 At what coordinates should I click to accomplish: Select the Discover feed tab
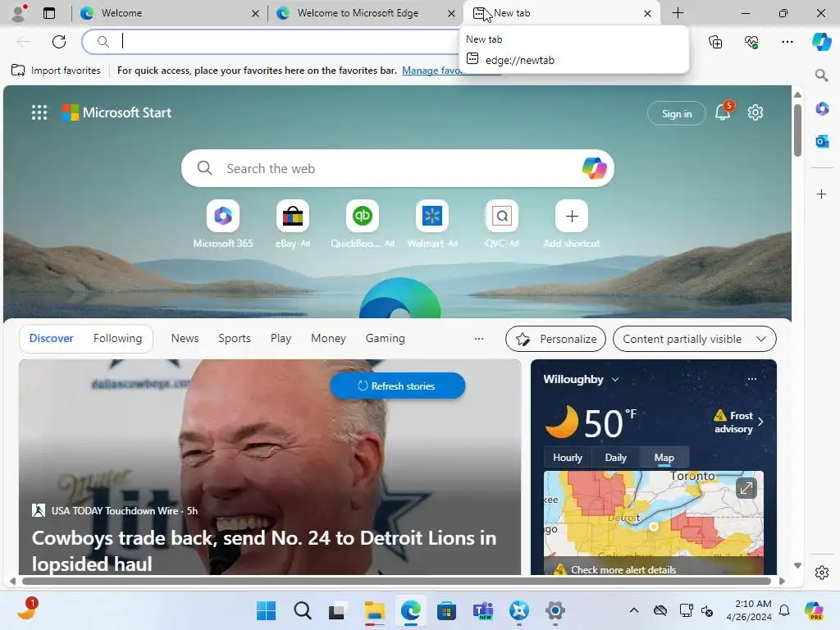(52, 338)
